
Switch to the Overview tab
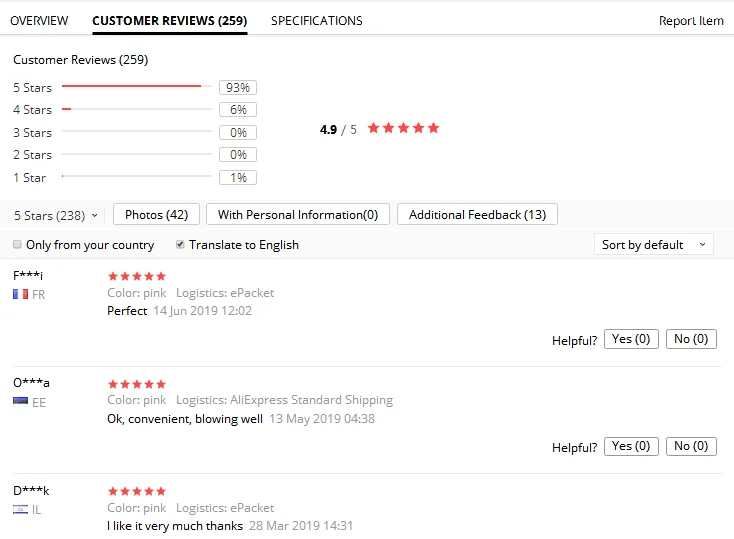click(39, 20)
